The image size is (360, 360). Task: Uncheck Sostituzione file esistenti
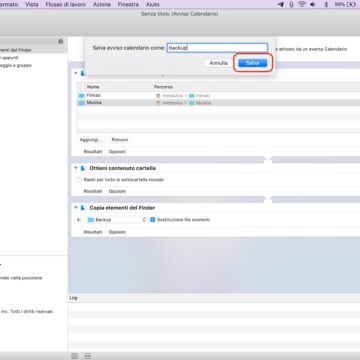tap(153, 220)
